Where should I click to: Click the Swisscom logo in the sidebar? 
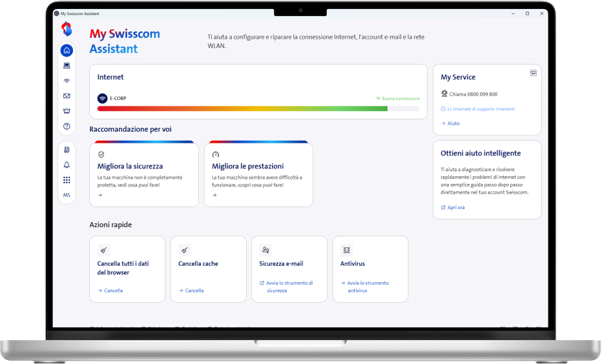pyautogui.click(x=67, y=29)
